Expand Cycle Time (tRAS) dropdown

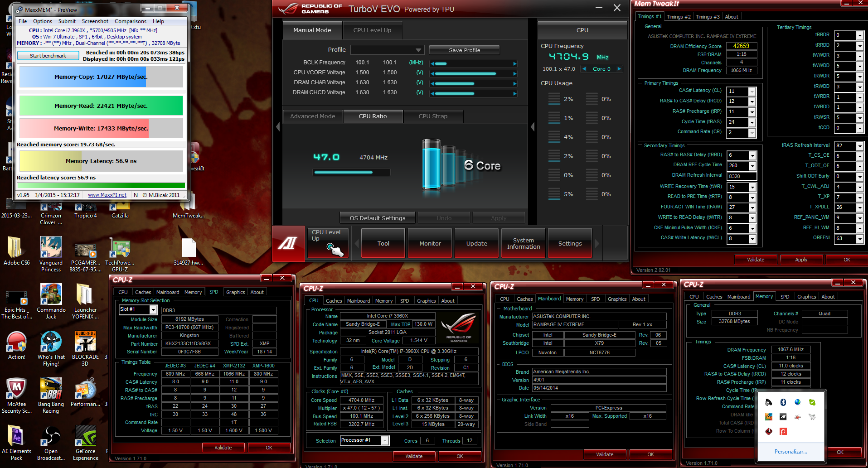click(752, 122)
